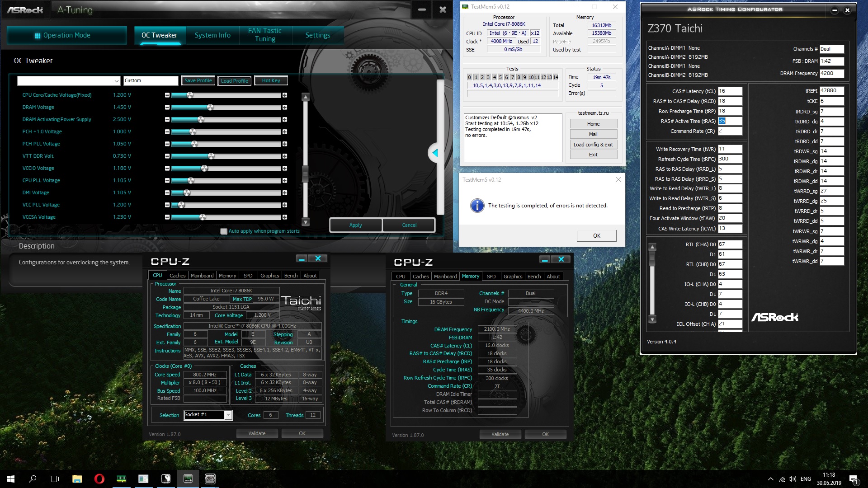Viewport: 868px width, 488px height.
Task: Click the blue collapse arrow on OC Tweaker
Action: tap(435, 153)
